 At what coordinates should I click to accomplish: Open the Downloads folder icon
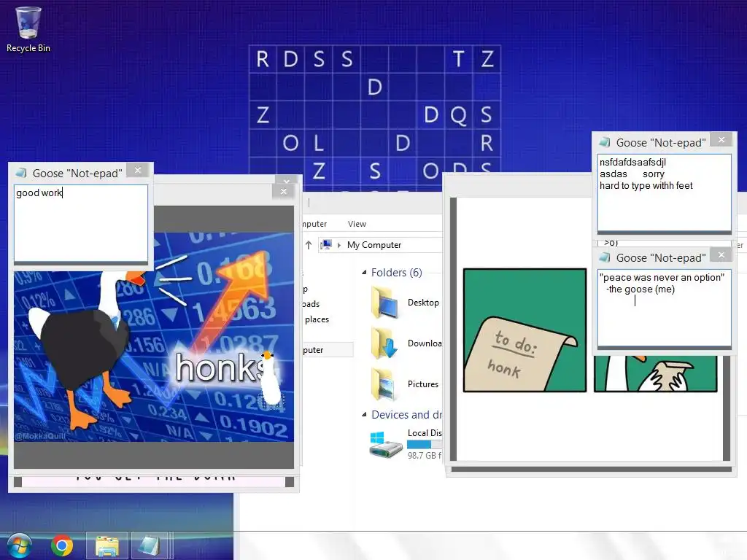pyautogui.click(x=384, y=343)
